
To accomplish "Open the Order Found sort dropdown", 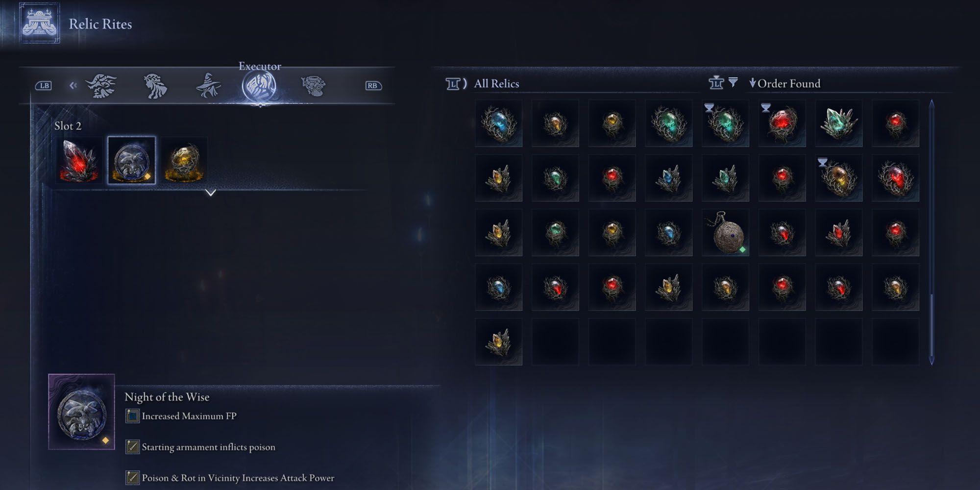I will coord(784,83).
